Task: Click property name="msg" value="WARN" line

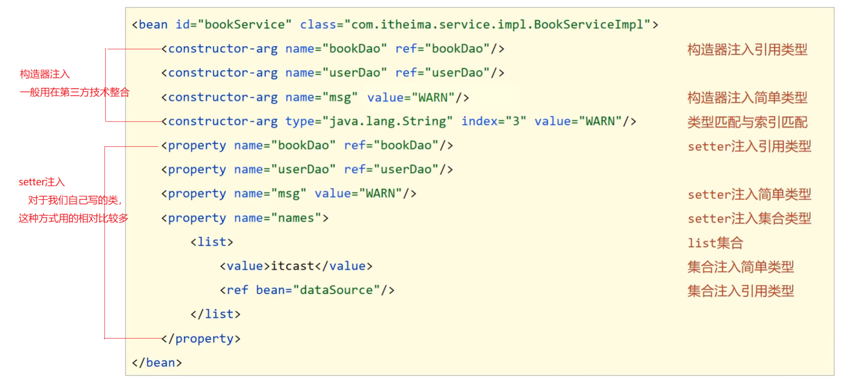Action: pos(289,194)
